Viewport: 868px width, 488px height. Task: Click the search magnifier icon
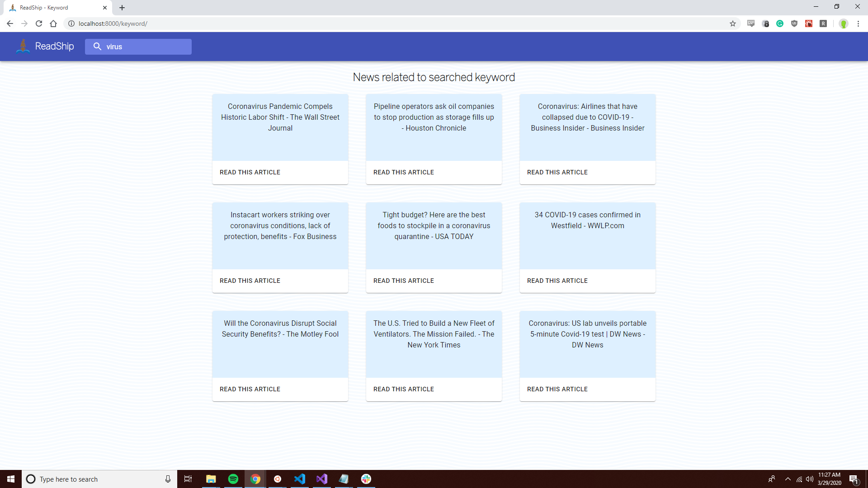point(97,47)
